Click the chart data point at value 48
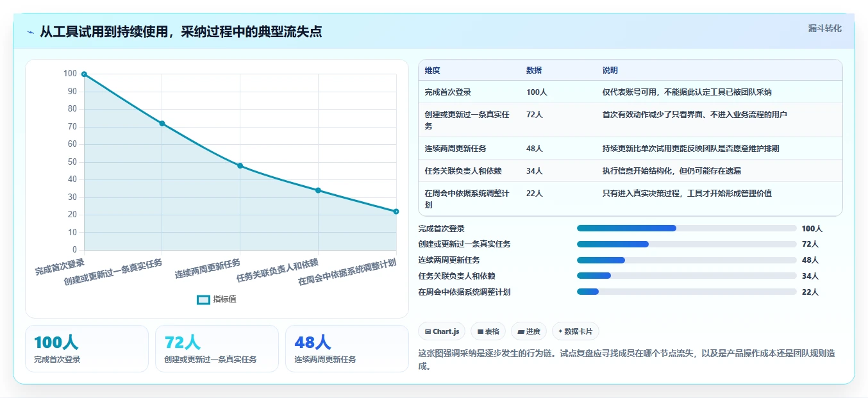The image size is (868, 398). click(x=240, y=166)
